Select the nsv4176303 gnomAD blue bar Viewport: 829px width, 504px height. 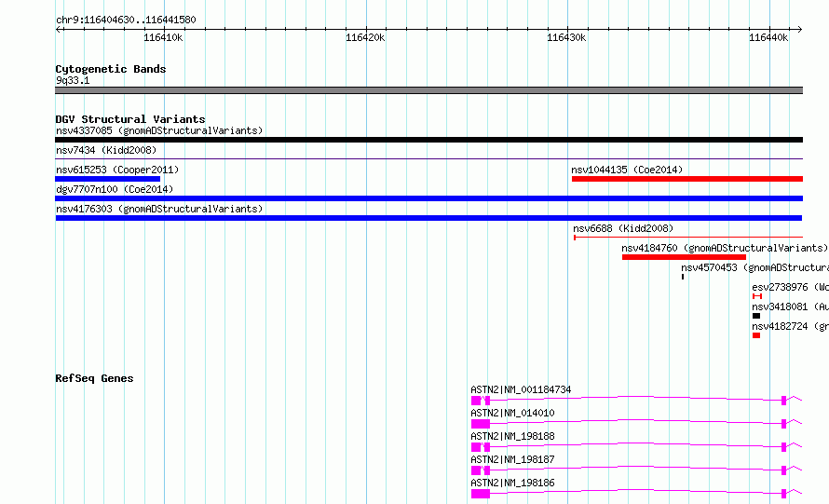(428, 218)
